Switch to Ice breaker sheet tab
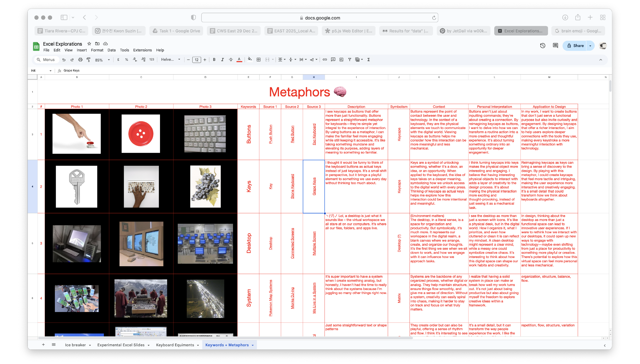Screen dimensions: 640x364 (x=75, y=345)
